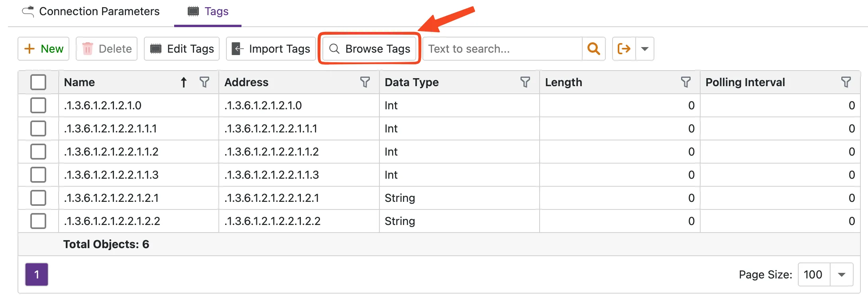Image resolution: width=868 pixels, height=296 pixels.
Task: Create a tag with the New button
Action: pyautogui.click(x=43, y=48)
